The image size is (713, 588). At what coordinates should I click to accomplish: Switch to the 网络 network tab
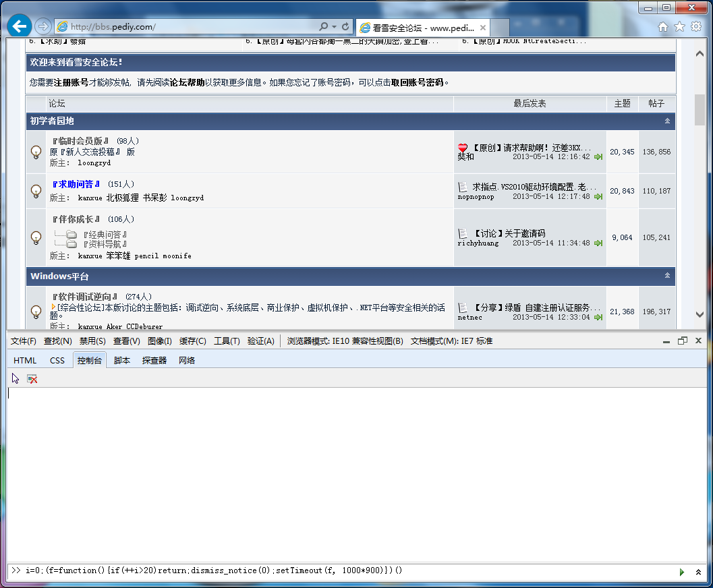[187, 360]
